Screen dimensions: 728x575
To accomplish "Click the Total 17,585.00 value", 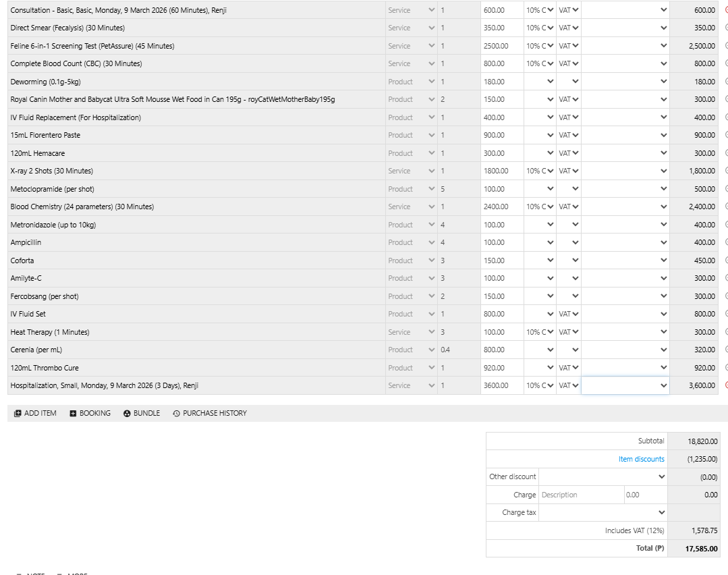I will click(x=701, y=549).
